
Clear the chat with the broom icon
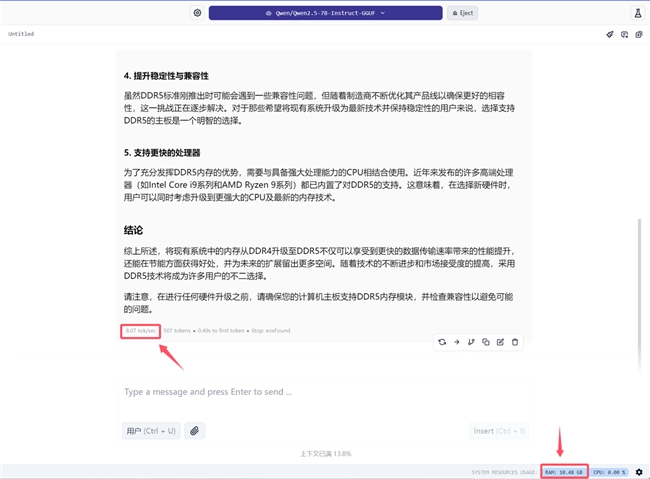pos(609,34)
